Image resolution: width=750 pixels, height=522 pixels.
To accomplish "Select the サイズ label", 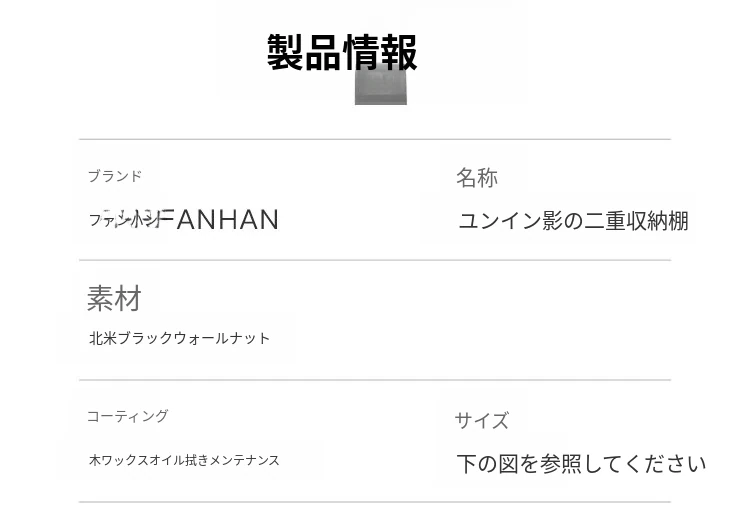I will pyautogui.click(x=482, y=420).
